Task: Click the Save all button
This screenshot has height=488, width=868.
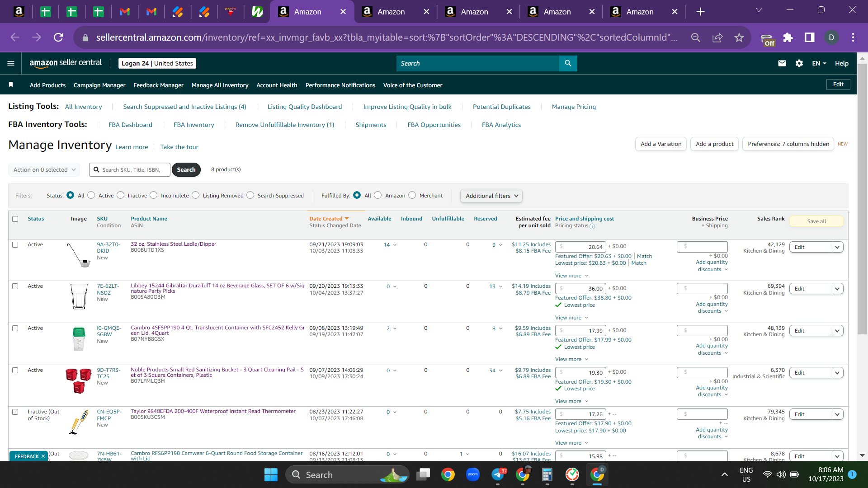Action: click(816, 221)
